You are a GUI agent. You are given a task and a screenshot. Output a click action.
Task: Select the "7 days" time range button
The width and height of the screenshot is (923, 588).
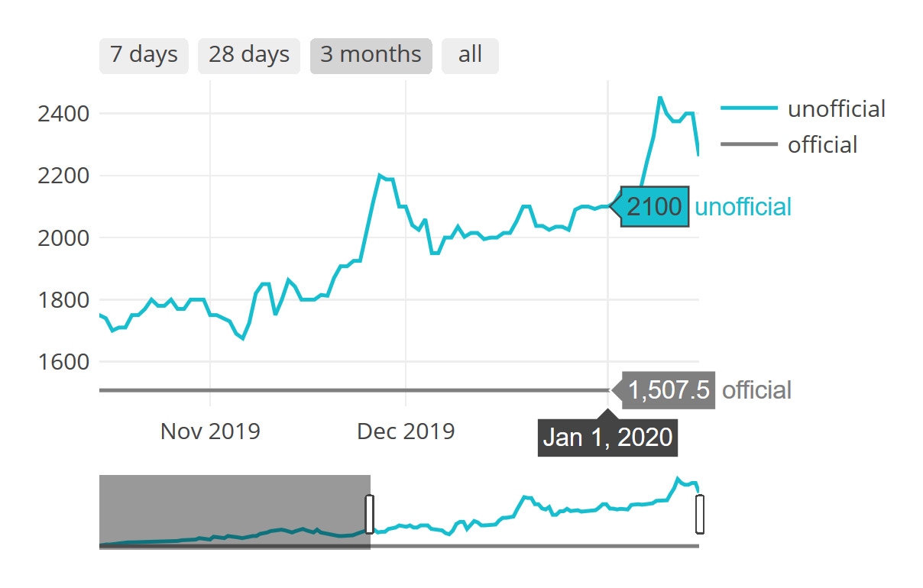pos(143,55)
